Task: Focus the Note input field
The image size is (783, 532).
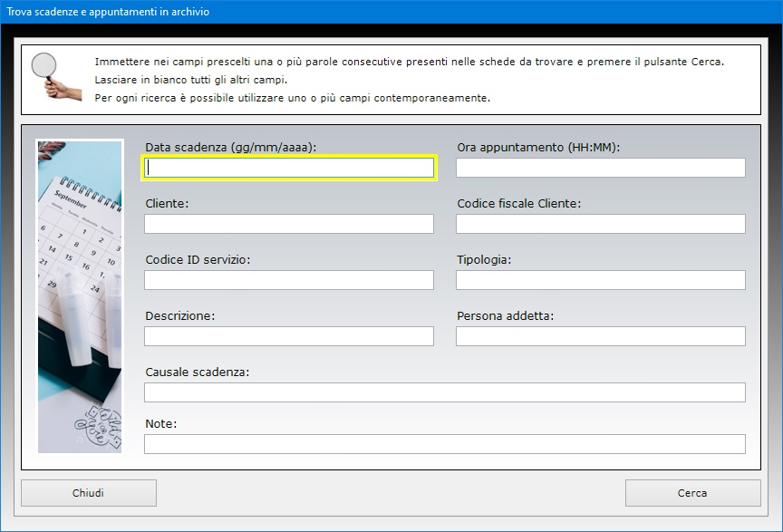Action: [x=444, y=444]
